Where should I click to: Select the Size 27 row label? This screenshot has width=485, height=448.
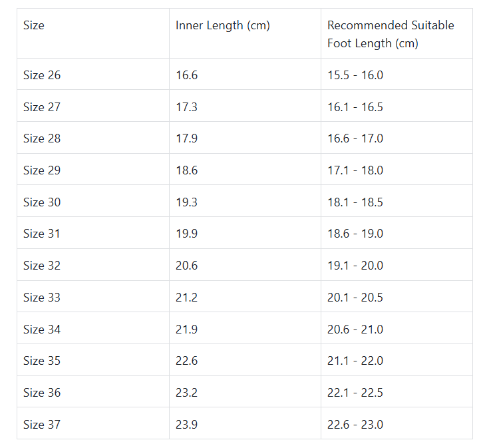click(42, 107)
